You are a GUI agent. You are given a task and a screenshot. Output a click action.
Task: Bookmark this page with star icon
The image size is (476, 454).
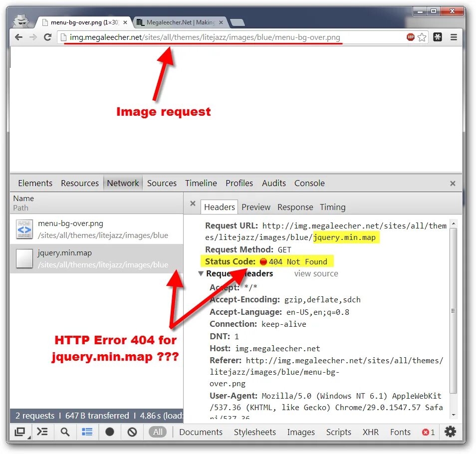(422, 37)
